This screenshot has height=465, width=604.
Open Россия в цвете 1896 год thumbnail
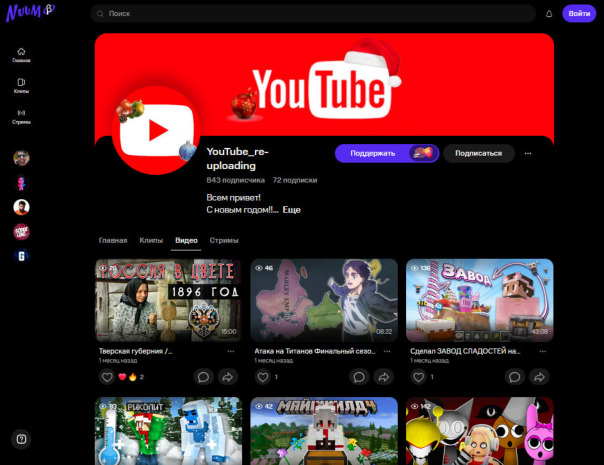(x=168, y=300)
